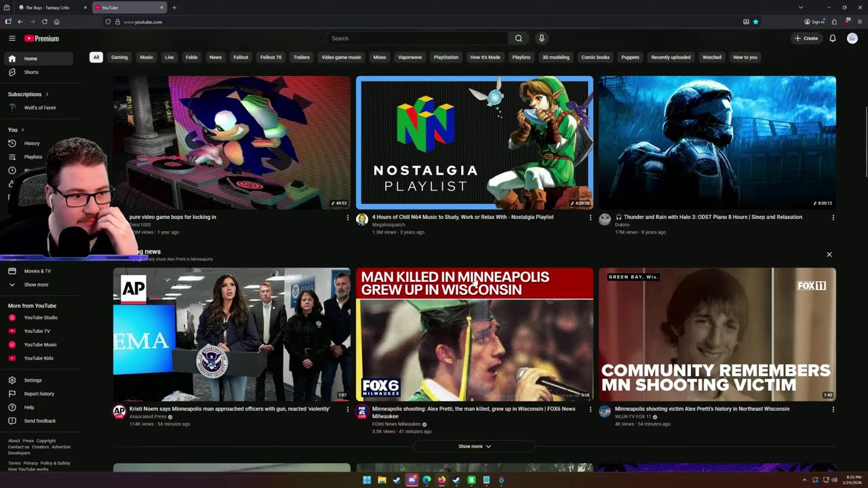Open YouTube Studio from sidebar

tap(40, 317)
